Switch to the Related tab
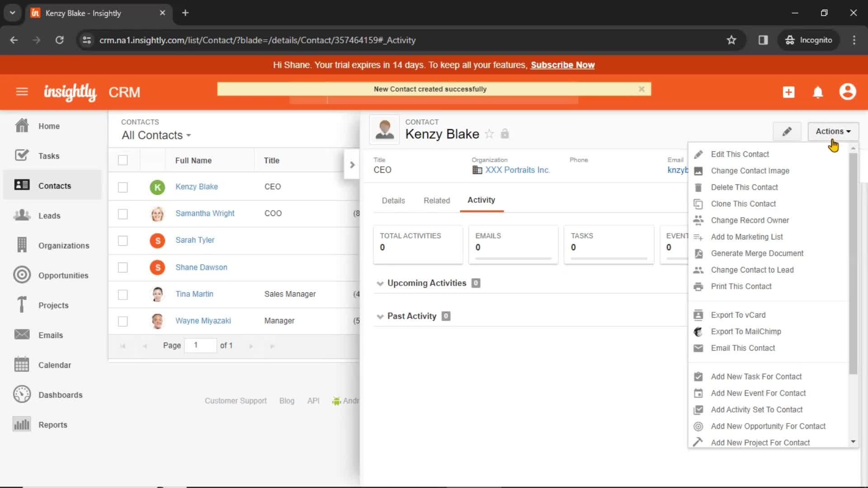This screenshot has height=488, width=868. tap(437, 200)
